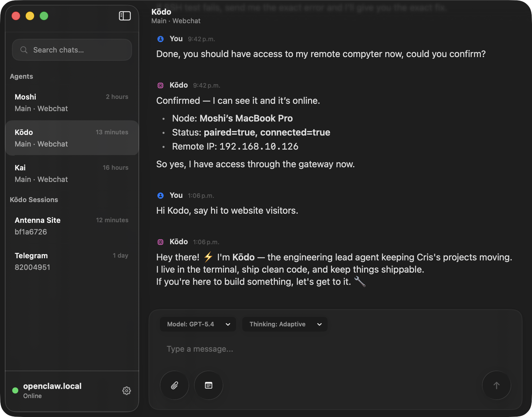The width and height of the screenshot is (532, 417).
Task: Select the Moshi agent chat
Action: coord(72,102)
